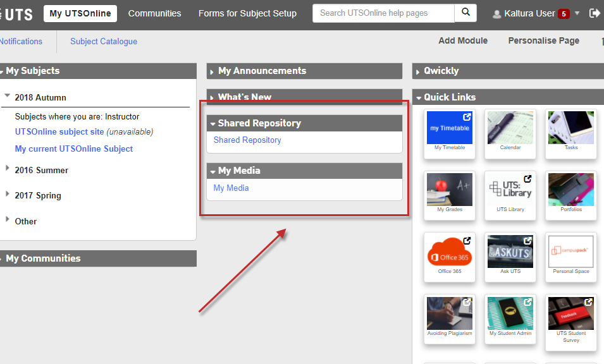Image resolution: width=604 pixels, height=364 pixels.
Task: Open campuspack Personal Space icon
Action: coord(570,252)
